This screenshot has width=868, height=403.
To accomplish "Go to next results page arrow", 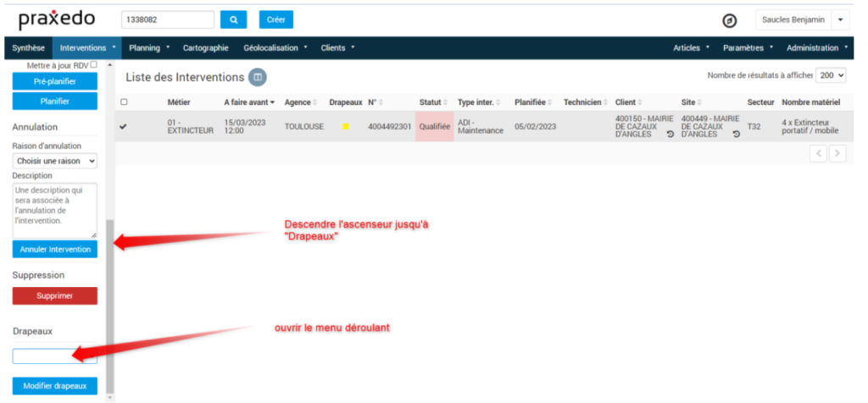I will (x=837, y=153).
